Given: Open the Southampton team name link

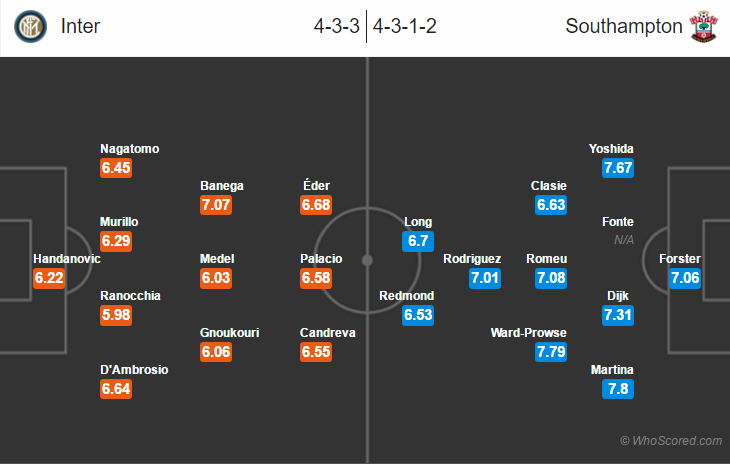Looking at the screenshot, I should tap(624, 26).
